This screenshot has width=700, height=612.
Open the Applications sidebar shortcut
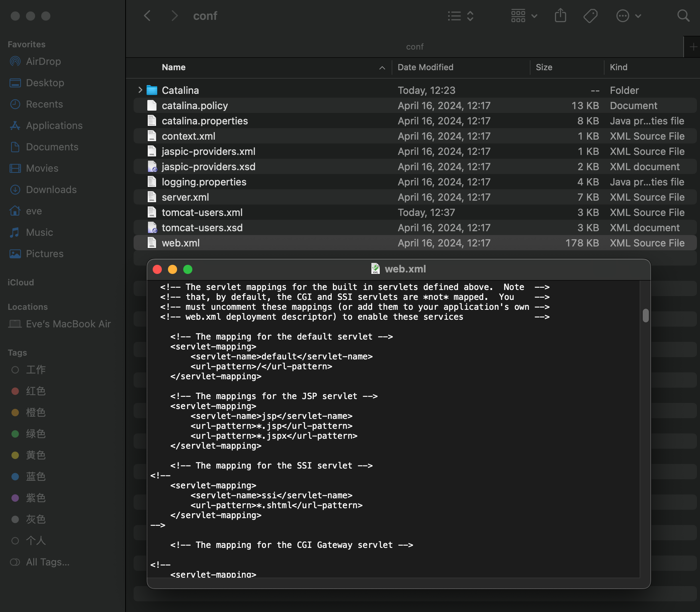click(x=54, y=125)
